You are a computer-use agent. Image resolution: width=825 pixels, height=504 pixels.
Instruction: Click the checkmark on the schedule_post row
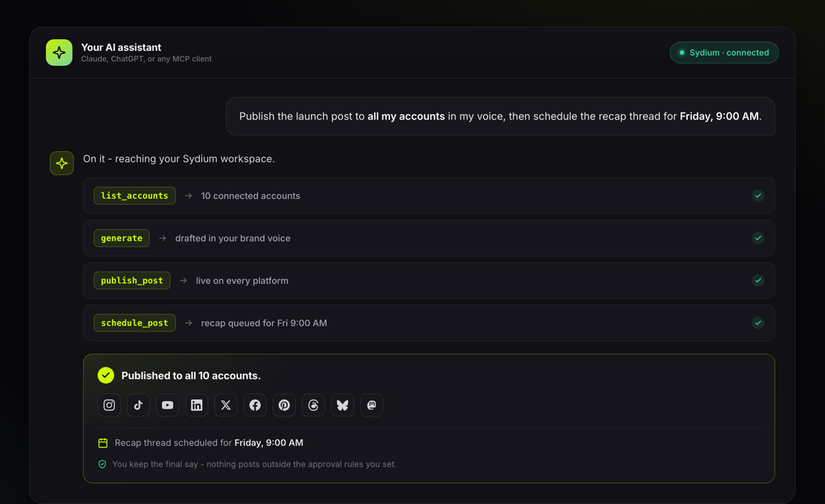point(758,323)
